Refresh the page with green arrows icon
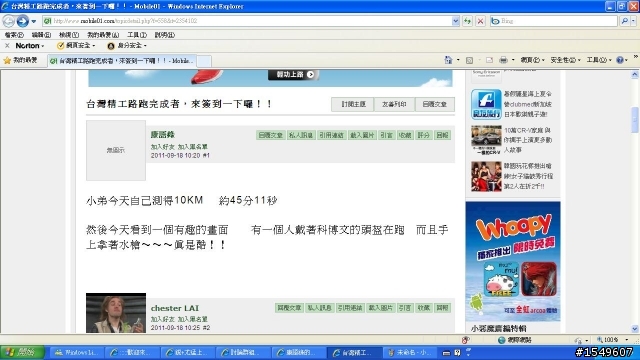This screenshot has height=360, width=640. [x=467, y=21]
